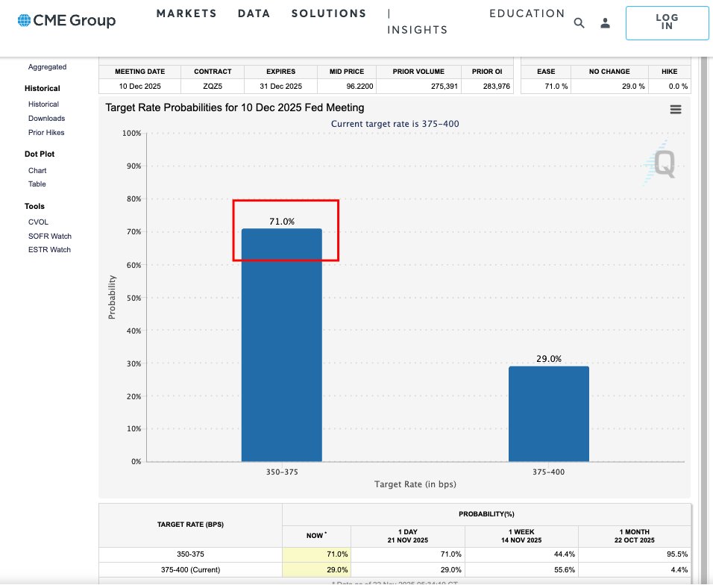Click the 350-375 axis label

[282, 472]
